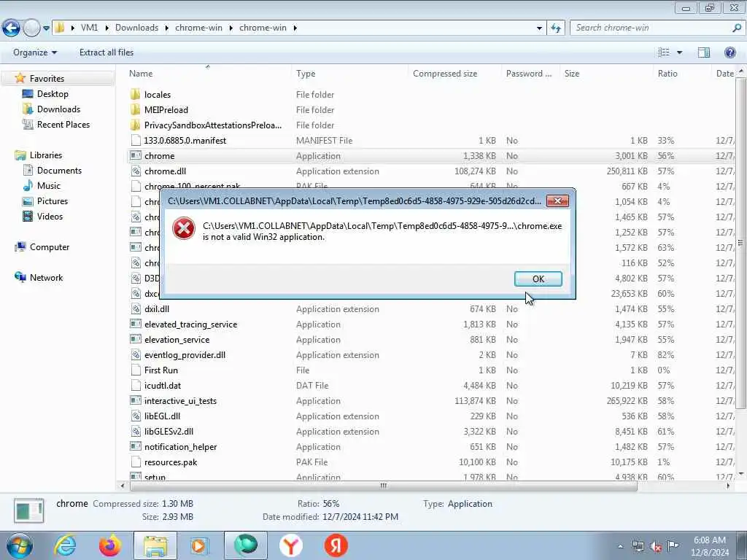Expand the address bar history dropdown
Image resolution: width=747 pixels, height=560 pixels.
point(539,28)
